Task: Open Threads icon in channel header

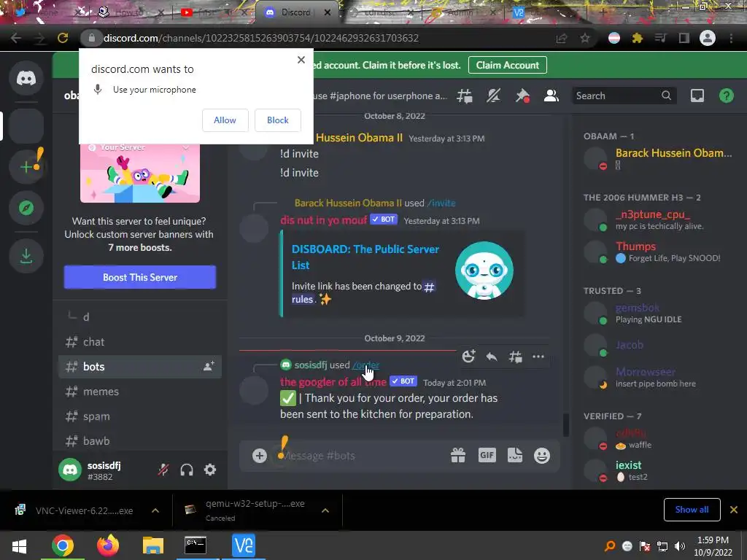Action: click(465, 96)
